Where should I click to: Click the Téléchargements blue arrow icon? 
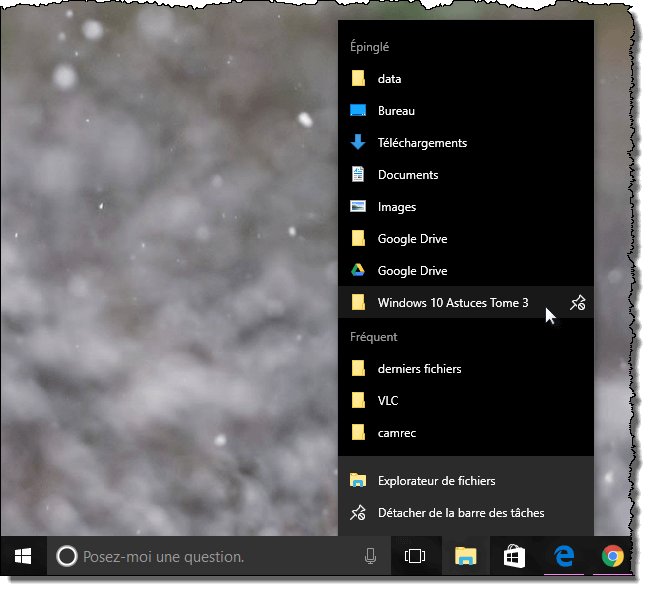click(x=358, y=143)
